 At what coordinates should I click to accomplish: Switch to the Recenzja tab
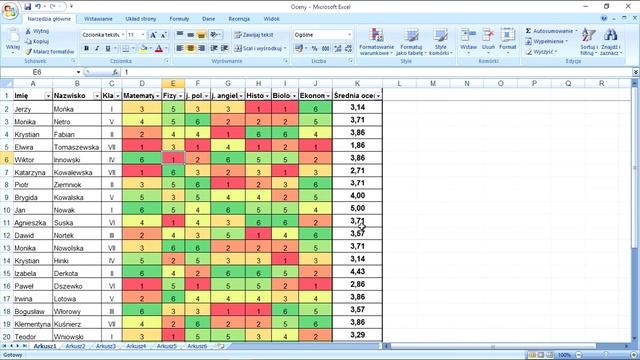tap(239, 19)
